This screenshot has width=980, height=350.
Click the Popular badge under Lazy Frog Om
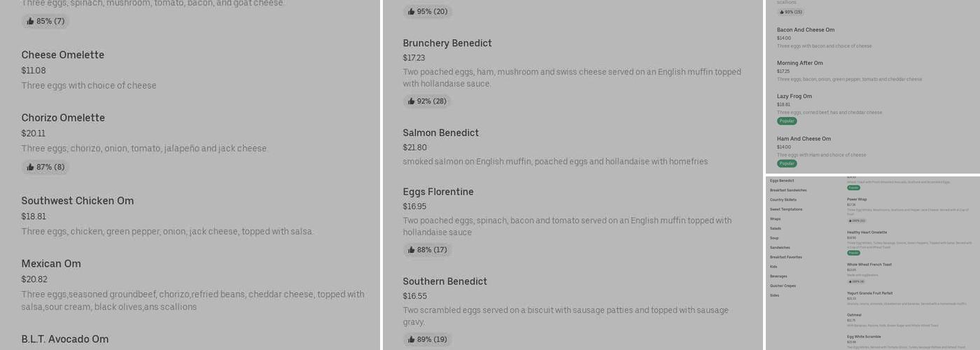787,121
